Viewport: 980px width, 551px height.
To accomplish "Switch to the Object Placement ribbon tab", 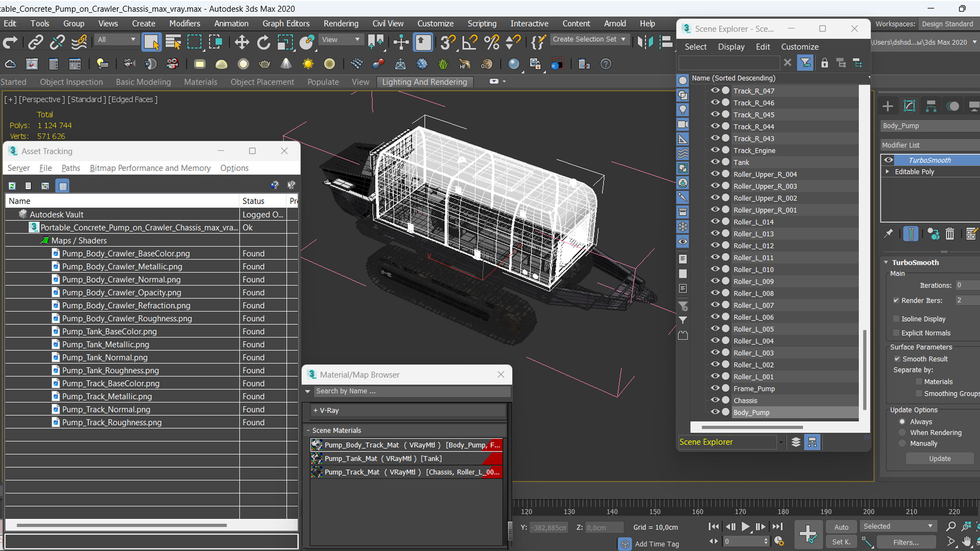I will tap(262, 82).
